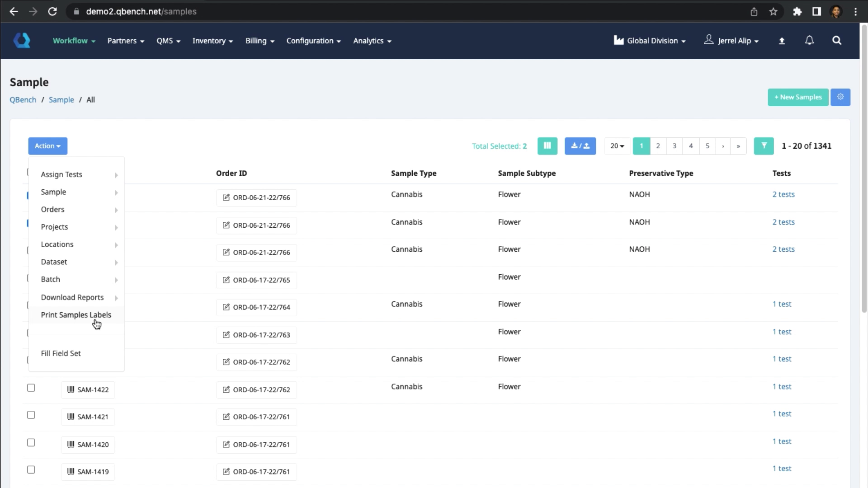Expand Download Reports submenu

76,297
